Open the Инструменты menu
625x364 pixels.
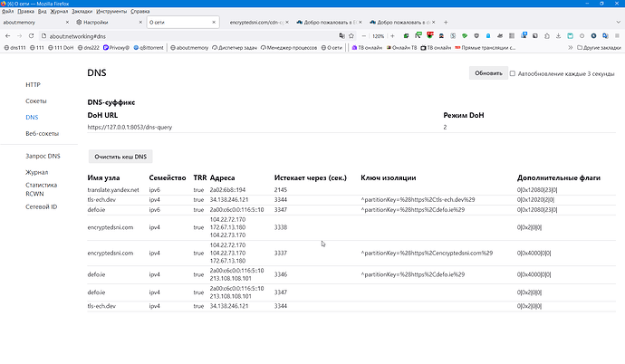click(111, 11)
